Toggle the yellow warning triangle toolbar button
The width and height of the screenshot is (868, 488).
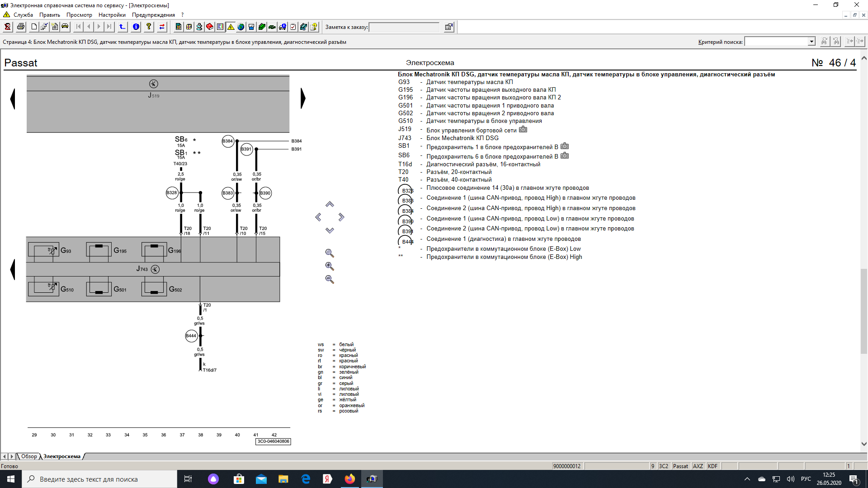pos(231,27)
